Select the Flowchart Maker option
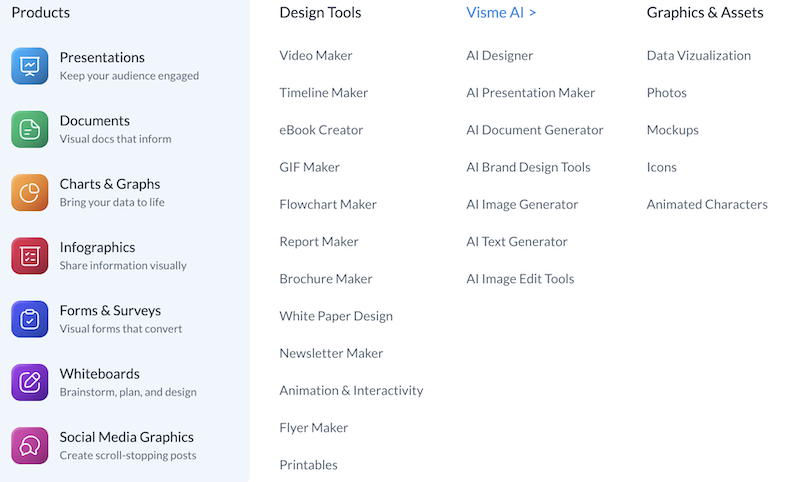The height and width of the screenshot is (482, 800). click(328, 204)
